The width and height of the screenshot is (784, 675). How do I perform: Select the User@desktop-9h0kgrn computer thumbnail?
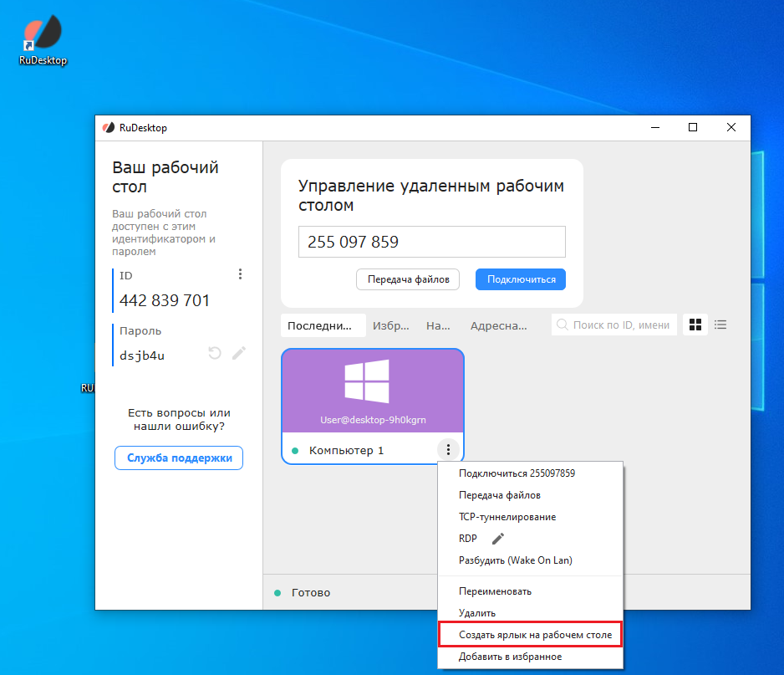click(x=373, y=391)
